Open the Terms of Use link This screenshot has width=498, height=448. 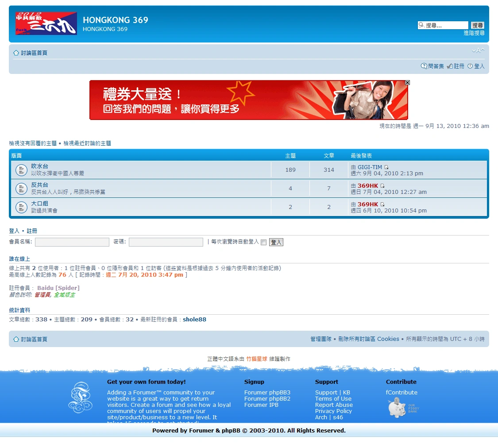[333, 399]
